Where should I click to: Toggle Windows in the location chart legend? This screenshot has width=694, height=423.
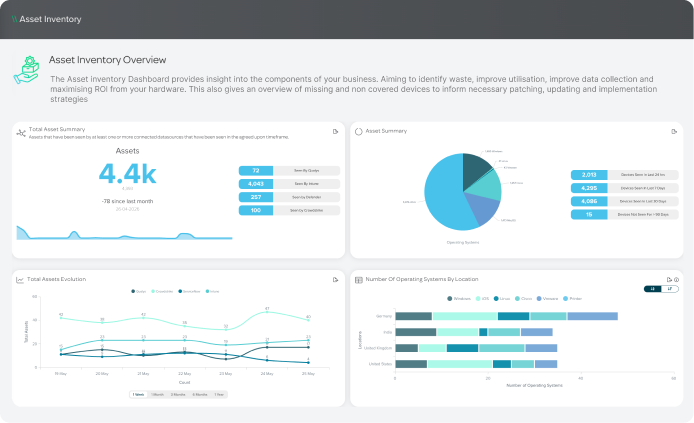459,299
